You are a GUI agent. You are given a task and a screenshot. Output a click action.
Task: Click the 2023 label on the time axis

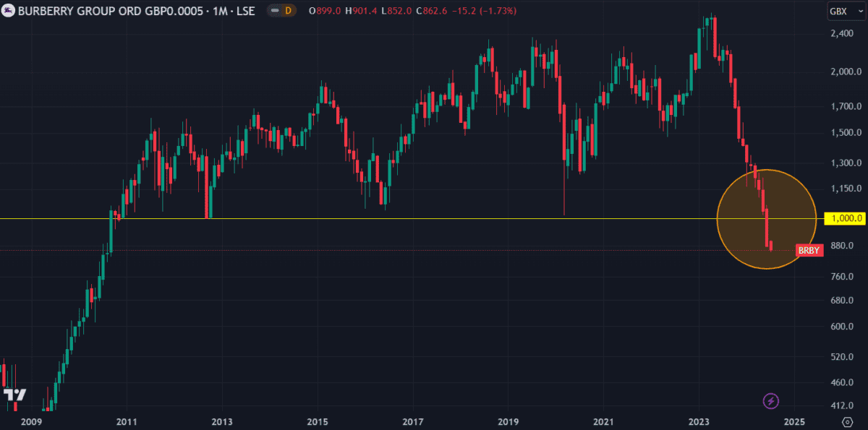point(699,421)
